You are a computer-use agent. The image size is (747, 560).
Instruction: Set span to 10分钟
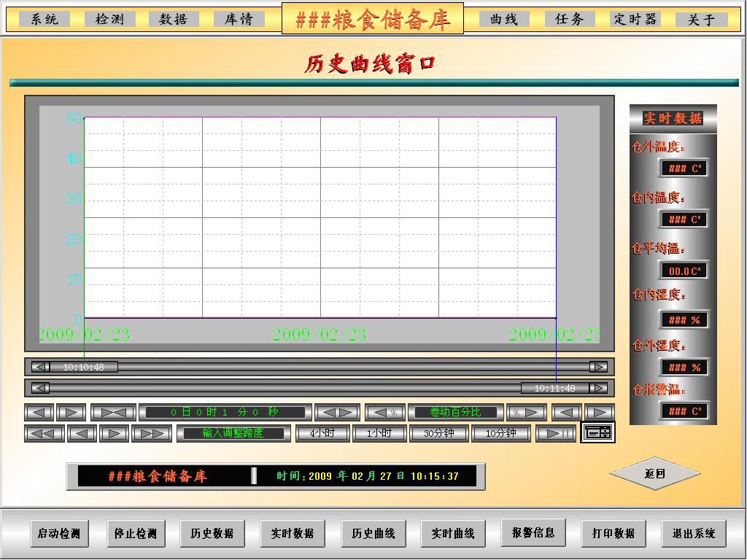(500, 434)
